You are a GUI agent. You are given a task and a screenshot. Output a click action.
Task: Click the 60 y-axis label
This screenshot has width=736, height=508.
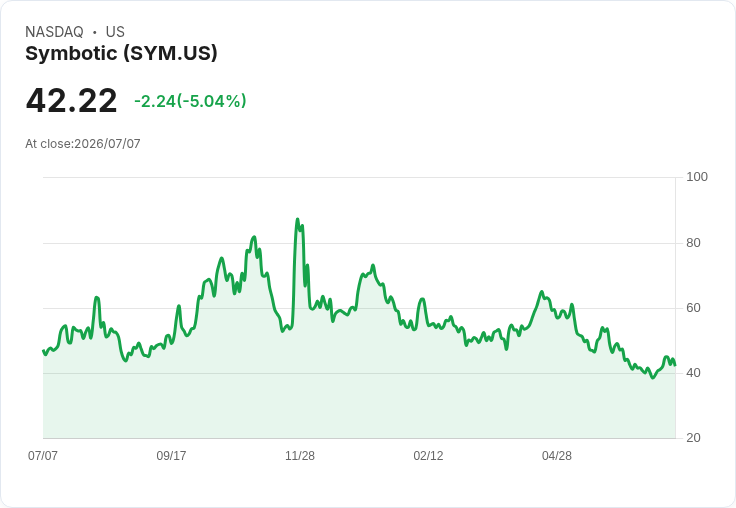(693, 308)
